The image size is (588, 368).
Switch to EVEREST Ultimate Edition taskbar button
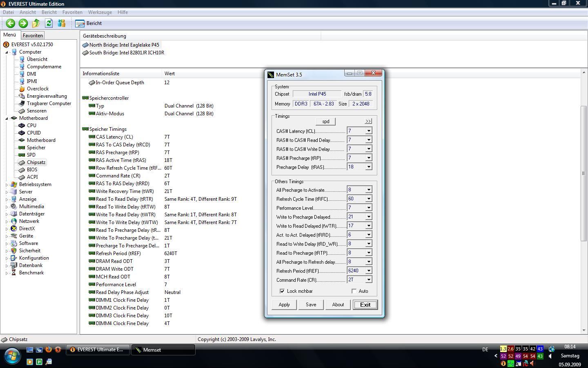click(98, 350)
